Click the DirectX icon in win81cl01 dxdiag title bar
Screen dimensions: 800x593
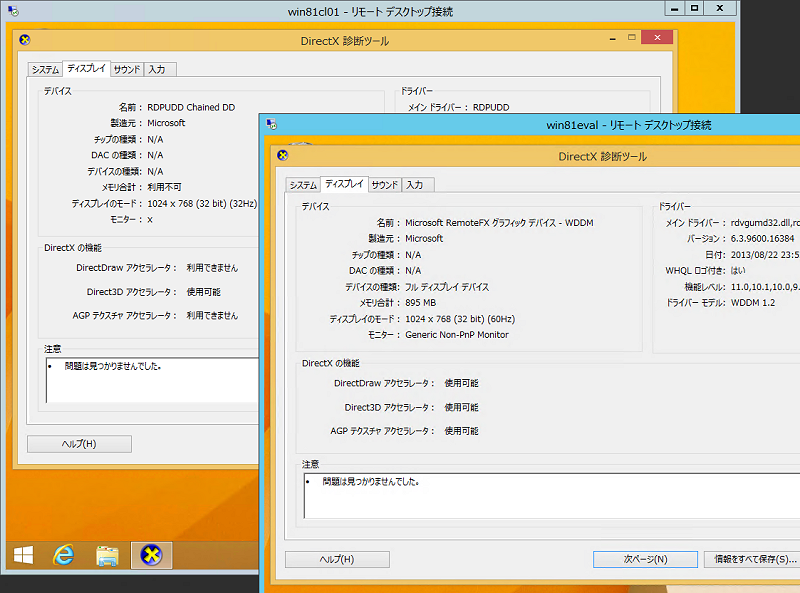[24, 40]
